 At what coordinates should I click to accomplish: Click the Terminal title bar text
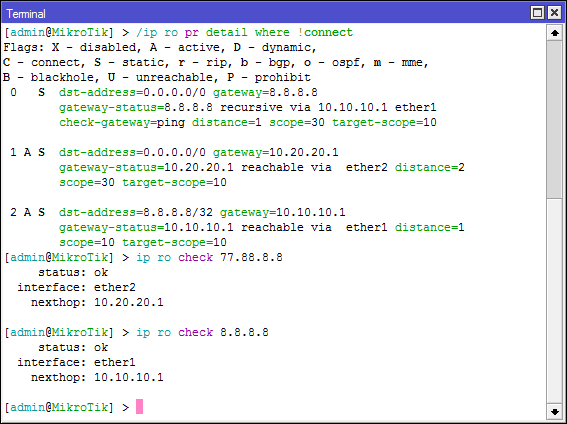[x=26, y=14]
